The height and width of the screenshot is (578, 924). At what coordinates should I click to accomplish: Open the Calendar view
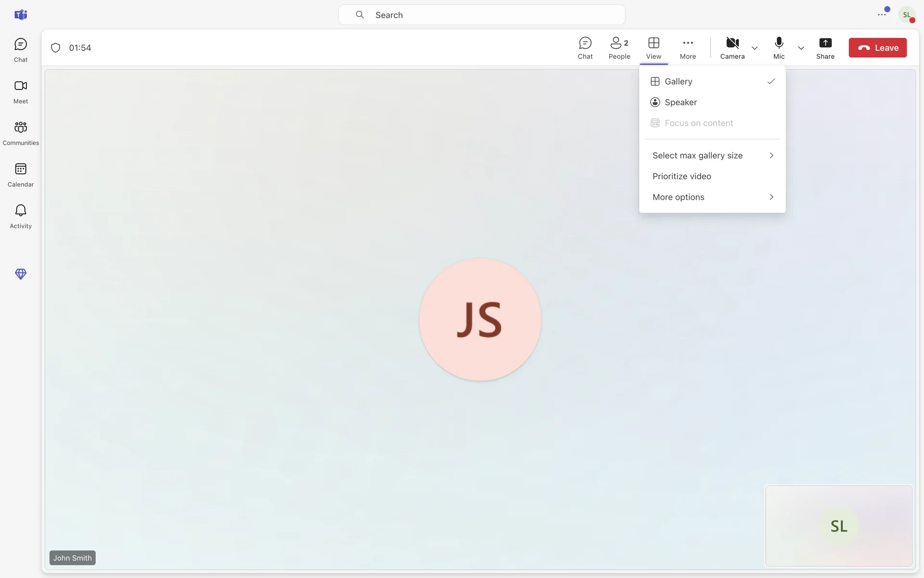20,175
